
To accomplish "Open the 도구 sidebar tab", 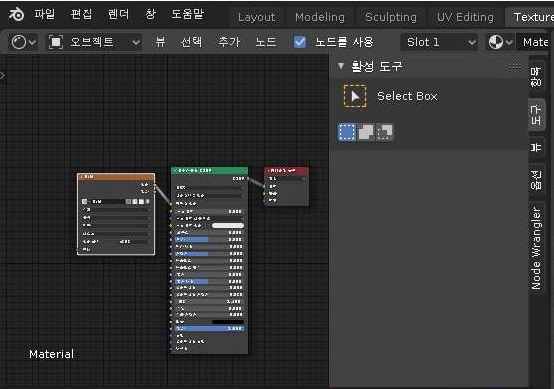I will (x=536, y=115).
